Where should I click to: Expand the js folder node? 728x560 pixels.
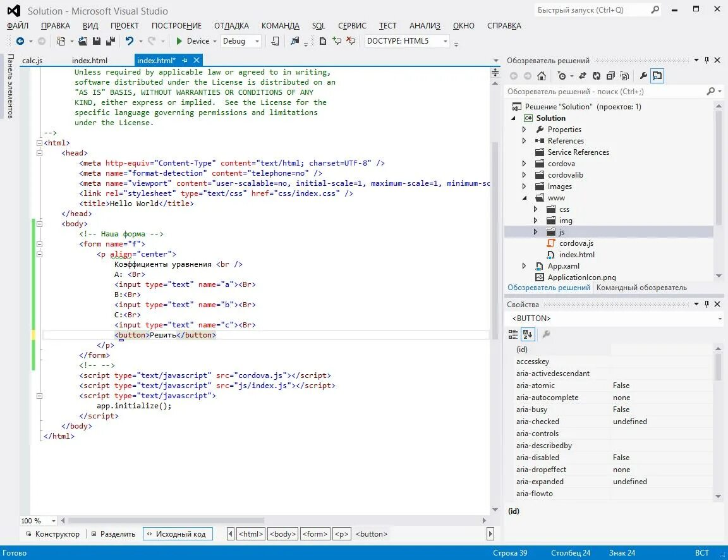(x=535, y=232)
